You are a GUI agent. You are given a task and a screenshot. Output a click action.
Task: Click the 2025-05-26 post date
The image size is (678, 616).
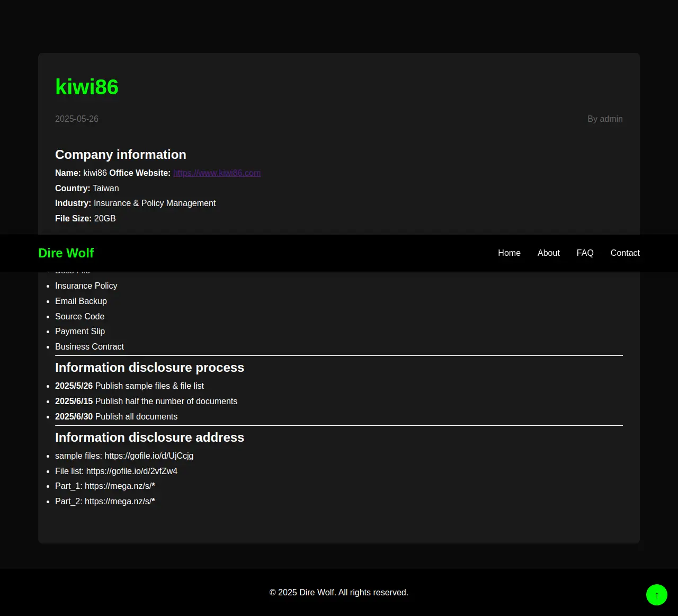[77, 119]
